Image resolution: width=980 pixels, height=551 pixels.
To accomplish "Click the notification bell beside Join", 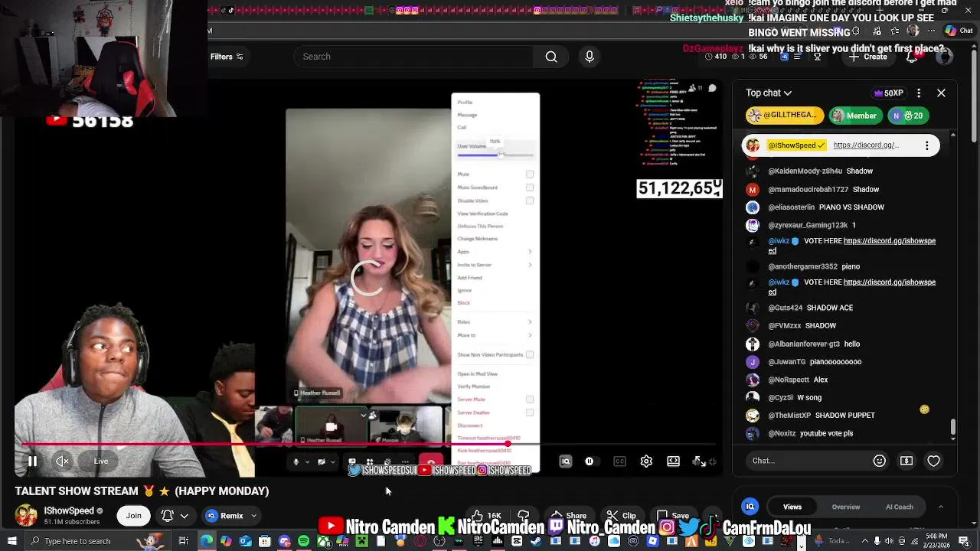I will click(x=167, y=516).
